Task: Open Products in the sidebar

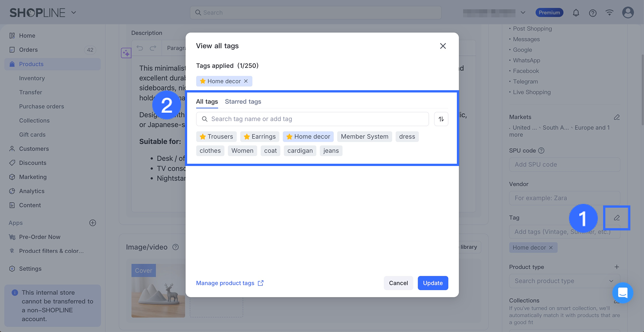Action: click(x=53, y=64)
